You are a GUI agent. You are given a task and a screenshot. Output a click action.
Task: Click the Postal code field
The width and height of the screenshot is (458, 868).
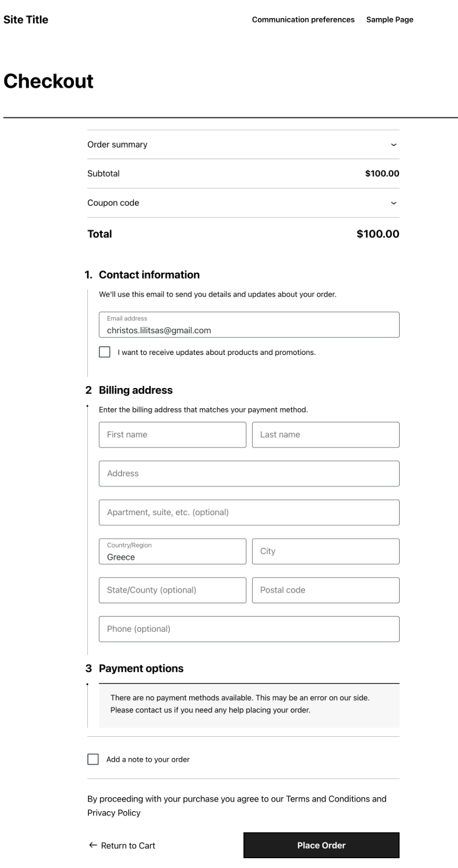point(325,590)
